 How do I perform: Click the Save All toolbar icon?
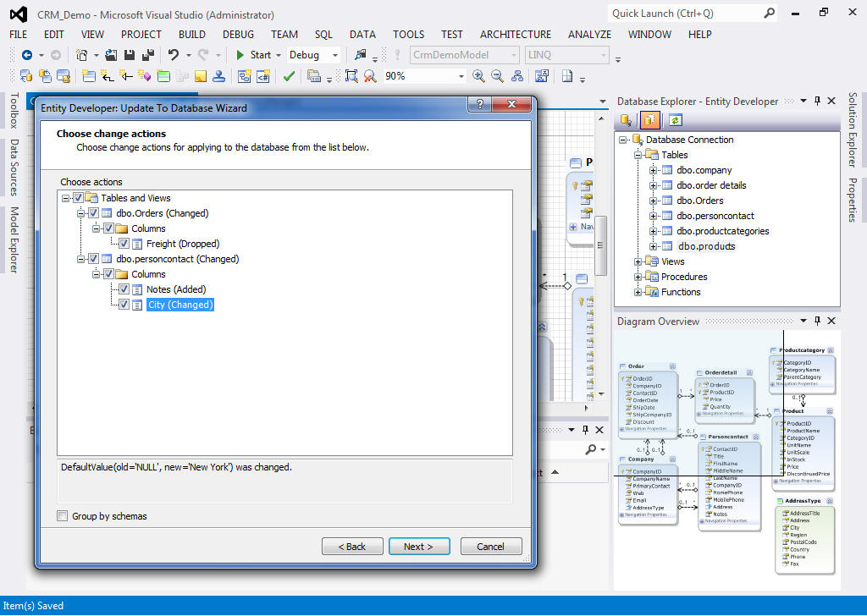146,55
